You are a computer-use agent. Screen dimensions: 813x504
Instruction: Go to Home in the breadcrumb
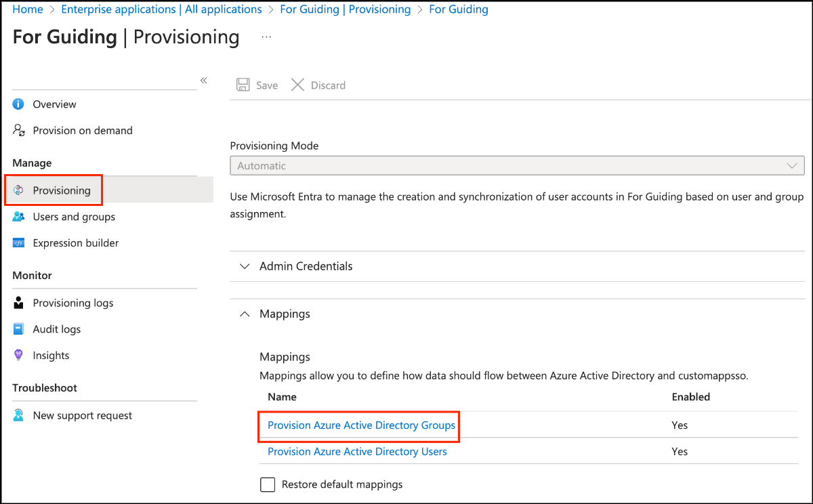coord(28,9)
